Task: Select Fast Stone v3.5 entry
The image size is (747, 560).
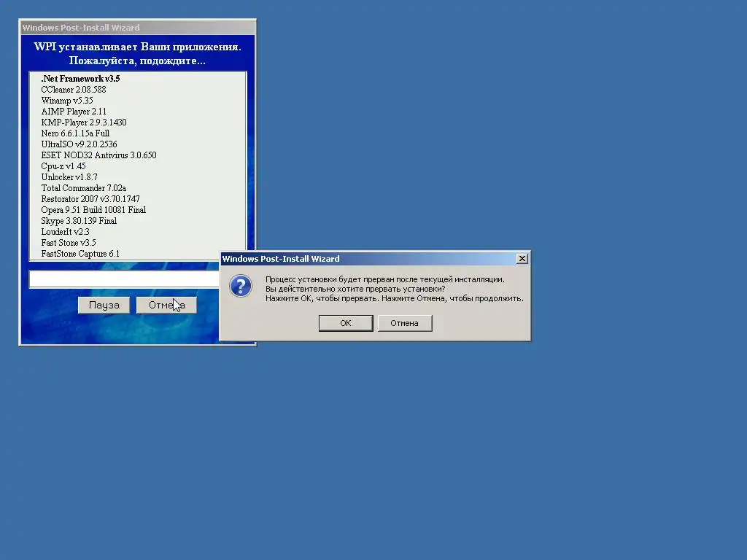Action: coord(68,243)
